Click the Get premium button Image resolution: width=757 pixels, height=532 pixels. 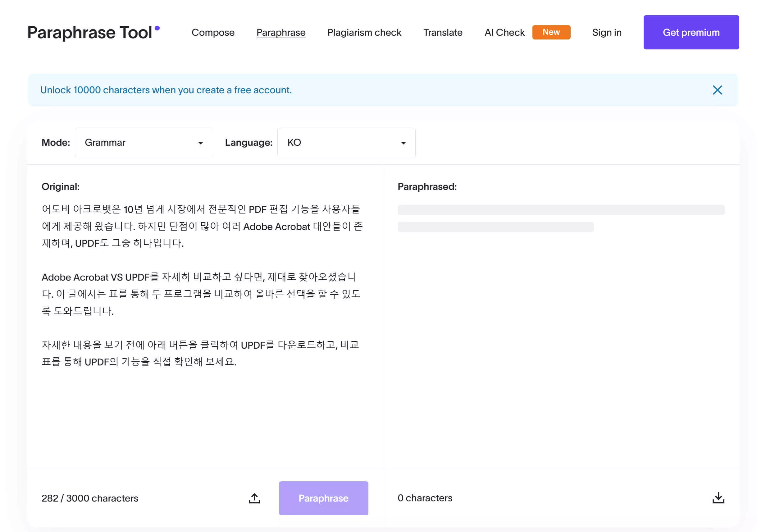[691, 32]
